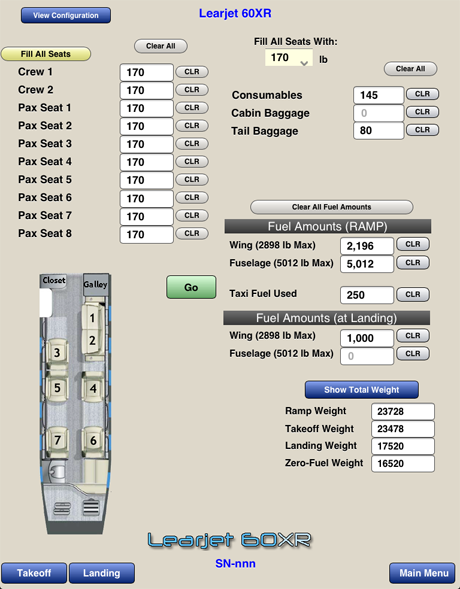Viewport: 460px width, 589px height.
Task: Clear the Crew 2 weight
Action: [192, 90]
